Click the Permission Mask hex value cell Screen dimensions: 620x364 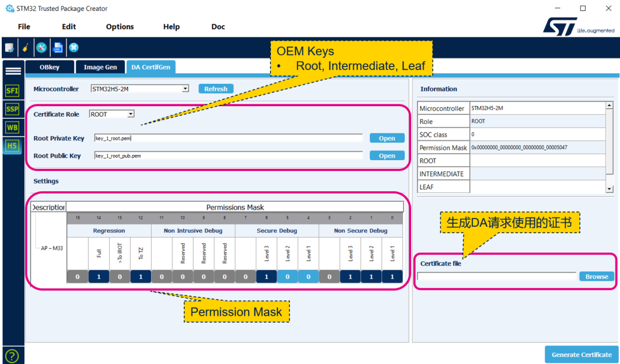point(538,148)
